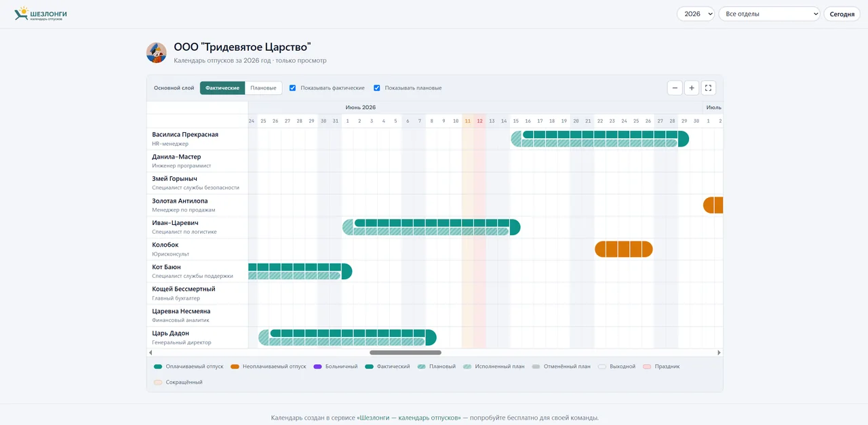Zoom out the calendar with minus button
Viewport: 868px width, 425px height.
675,87
